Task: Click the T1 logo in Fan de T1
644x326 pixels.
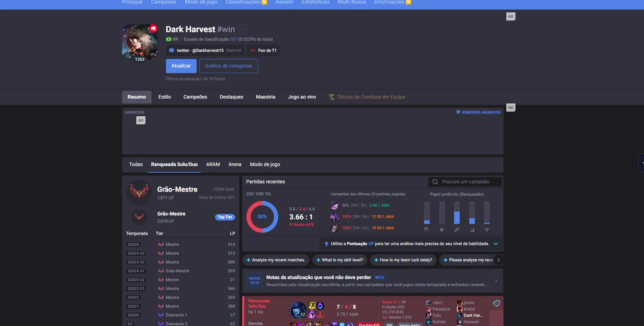Action: (x=253, y=51)
